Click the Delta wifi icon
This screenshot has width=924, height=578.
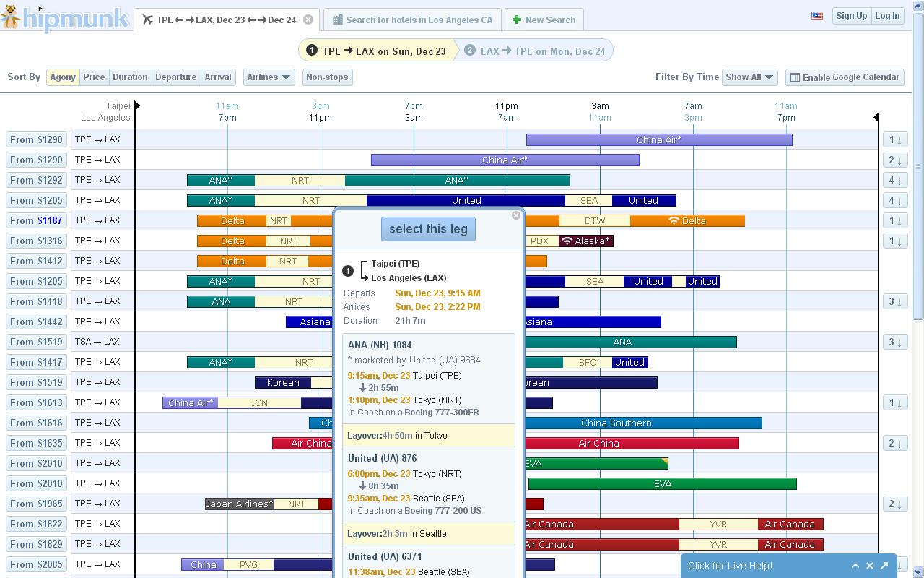pos(674,220)
